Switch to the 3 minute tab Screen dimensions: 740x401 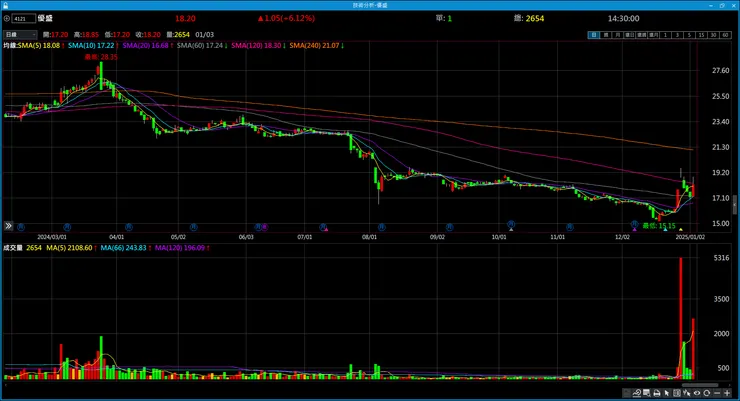678,35
